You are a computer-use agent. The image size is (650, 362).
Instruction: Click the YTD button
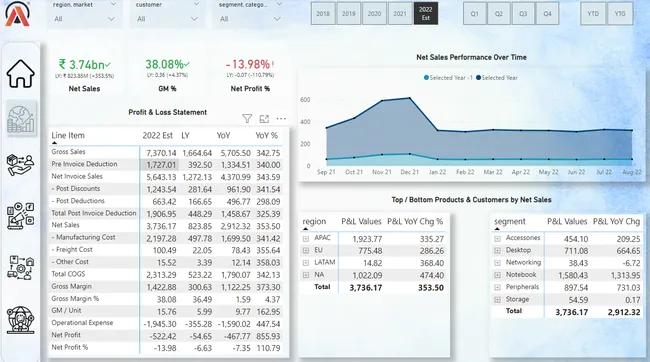(593, 14)
